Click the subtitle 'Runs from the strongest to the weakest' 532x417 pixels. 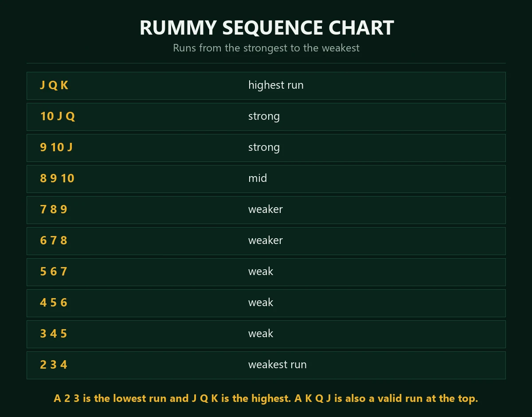[266, 48]
